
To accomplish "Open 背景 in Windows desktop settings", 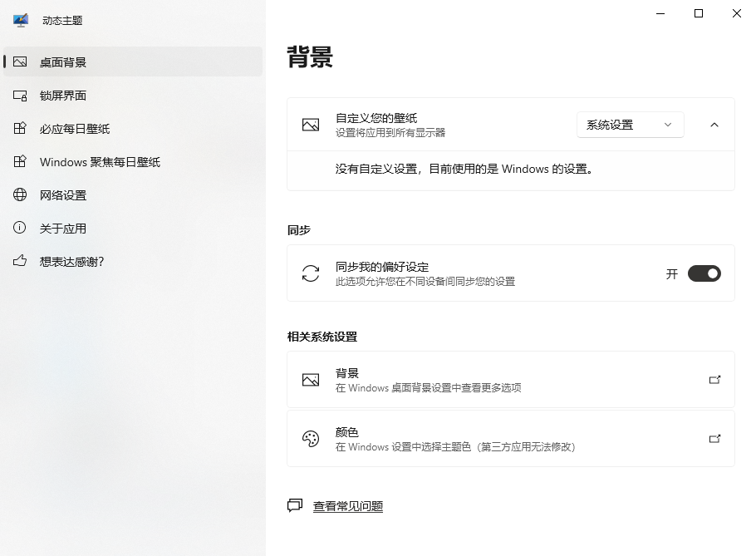I will coord(511,379).
